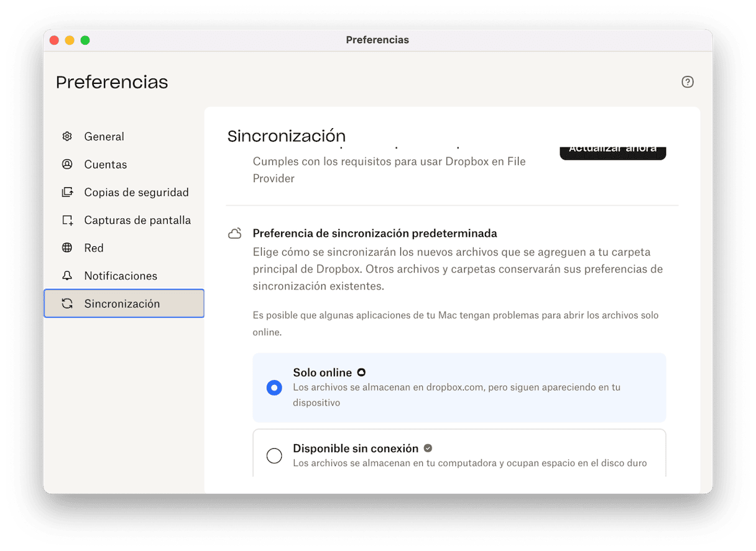Viewport: 756px width, 551px height.
Task: Click the checkmark badge next to Disponible sin conexión
Action: point(428,448)
